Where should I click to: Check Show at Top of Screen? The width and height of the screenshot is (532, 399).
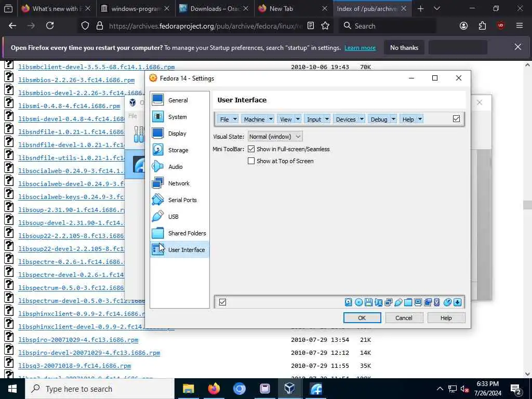click(x=251, y=161)
